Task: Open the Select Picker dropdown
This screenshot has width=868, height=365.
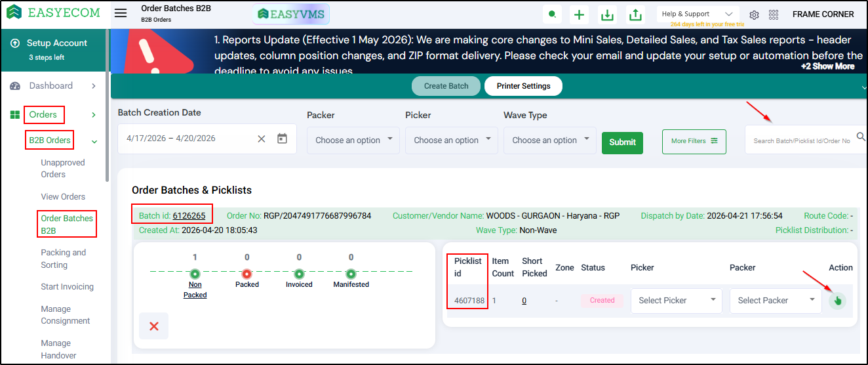Action: 677,301
